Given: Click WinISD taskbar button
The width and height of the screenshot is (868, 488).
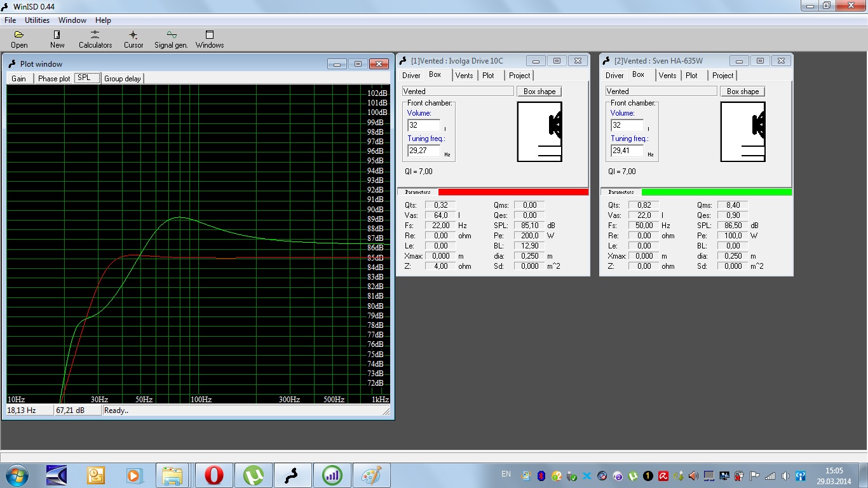Looking at the screenshot, I should (293, 475).
